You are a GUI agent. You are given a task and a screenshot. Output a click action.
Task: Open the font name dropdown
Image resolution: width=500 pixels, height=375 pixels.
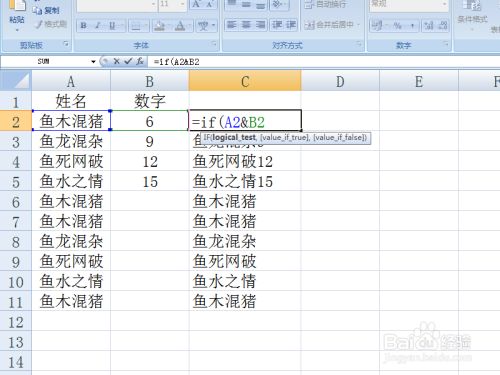[154, 4]
